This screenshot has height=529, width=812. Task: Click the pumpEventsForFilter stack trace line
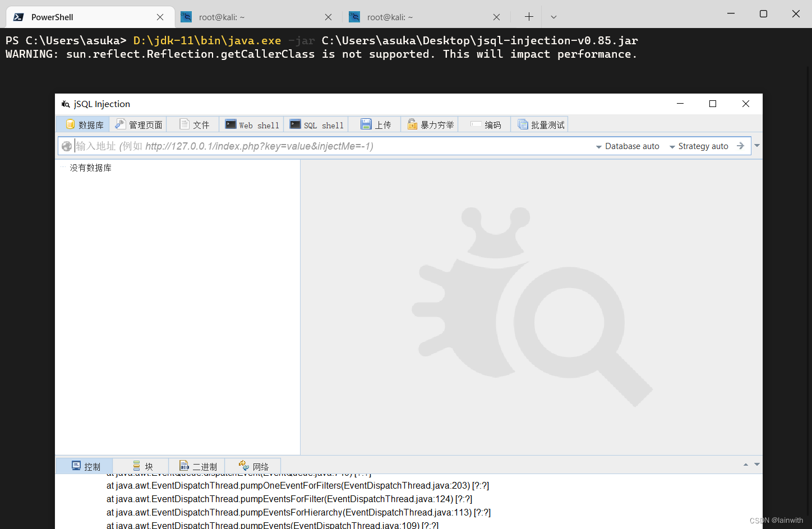(x=289, y=499)
